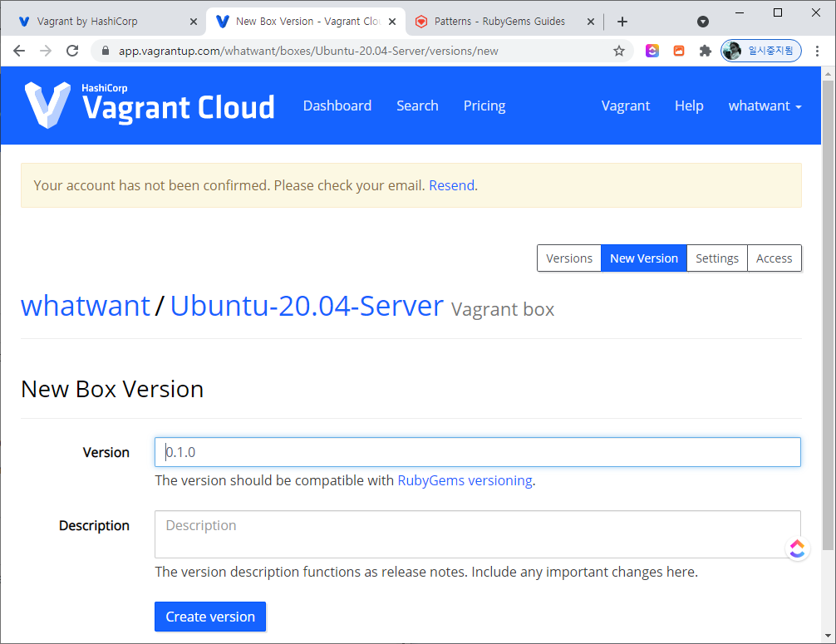Open a new browser tab
836x644 pixels.
click(x=622, y=22)
